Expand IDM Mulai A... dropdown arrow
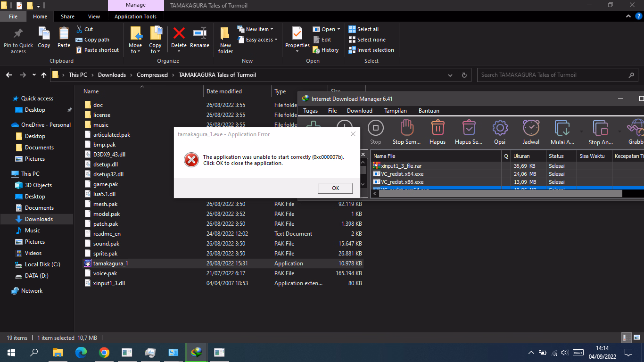Viewport: 644px width, 362px height. (581, 131)
